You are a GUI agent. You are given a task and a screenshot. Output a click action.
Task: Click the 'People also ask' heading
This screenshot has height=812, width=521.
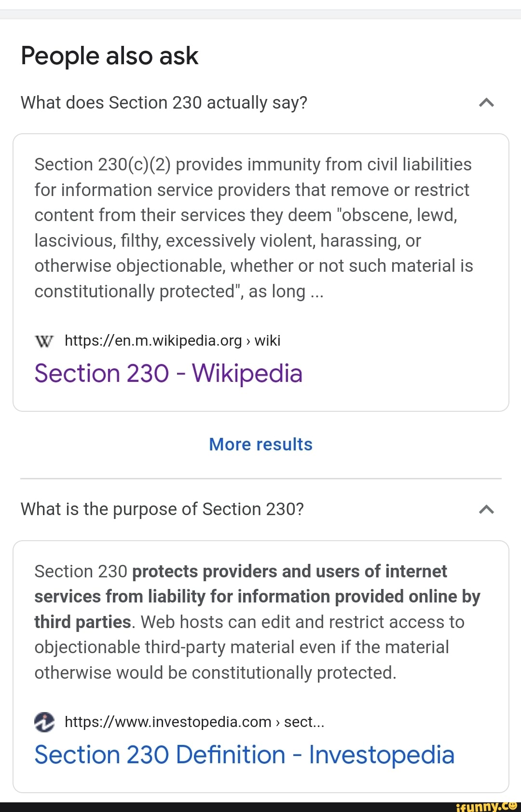pyautogui.click(x=110, y=56)
